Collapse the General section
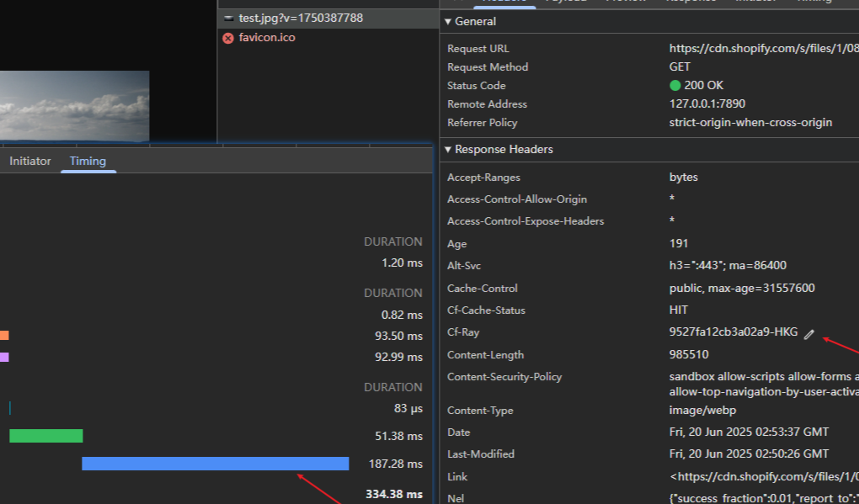Screen dimensions: 859x504 pyautogui.click(x=448, y=22)
